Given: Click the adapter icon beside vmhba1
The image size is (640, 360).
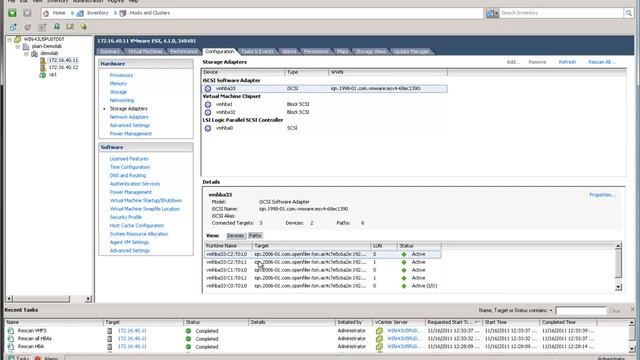Looking at the screenshot, I should coord(208,104).
